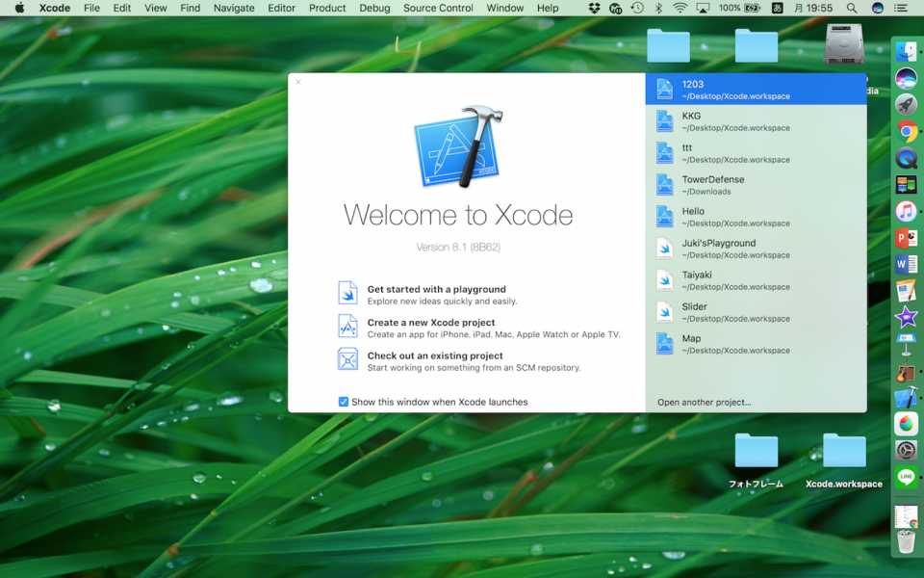Select recent project TowerDefense
The height and width of the screenshot is (578, 924).
pyautogui.click(x=757, y=185)
